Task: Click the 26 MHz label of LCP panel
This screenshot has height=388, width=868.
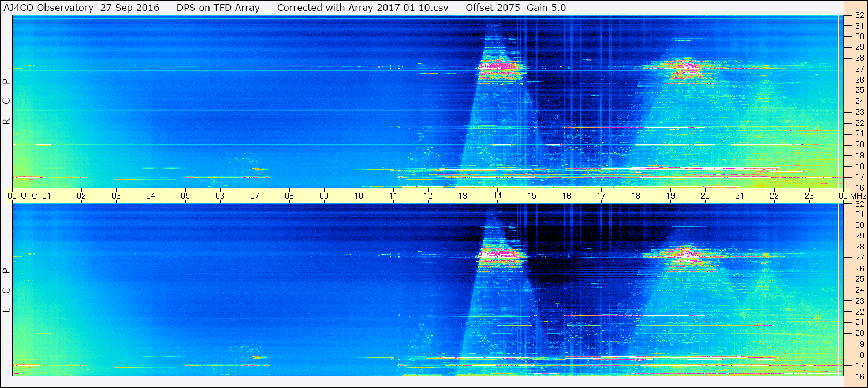Action: point(859,268)
